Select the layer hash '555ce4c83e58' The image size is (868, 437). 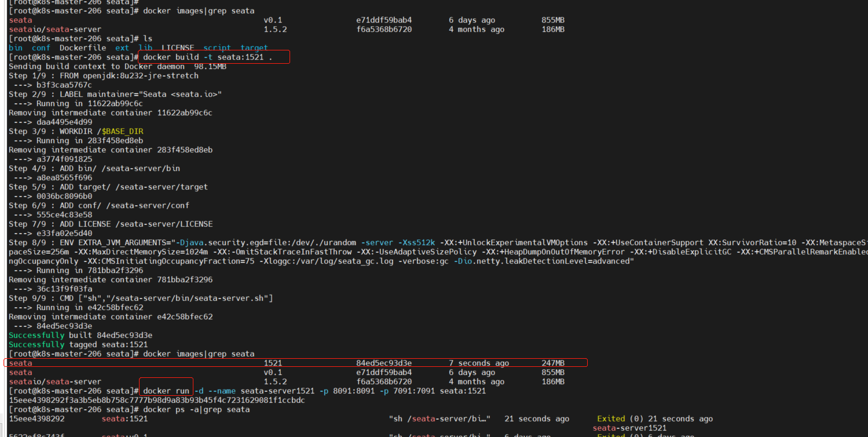(64, 215)
